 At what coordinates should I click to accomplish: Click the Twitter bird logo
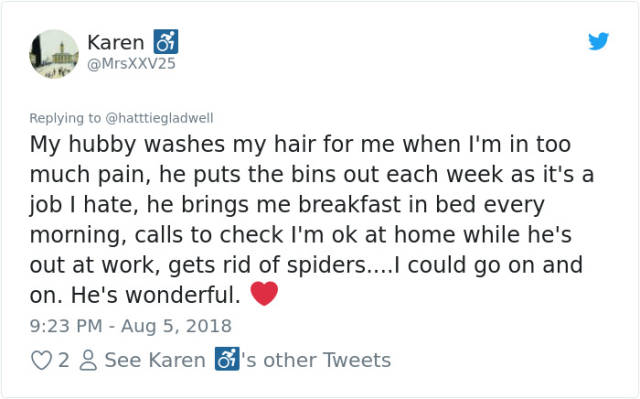coord(598,41)
